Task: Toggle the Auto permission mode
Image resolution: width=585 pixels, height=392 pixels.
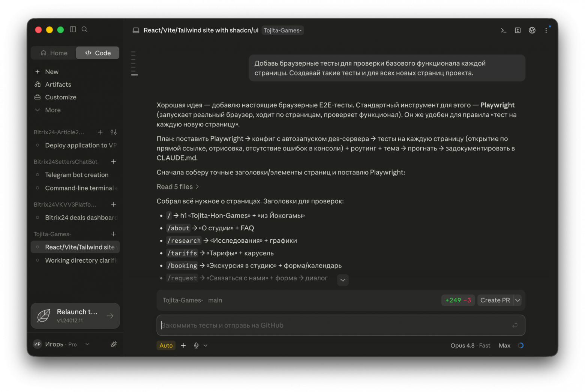Action: [166, 345]
